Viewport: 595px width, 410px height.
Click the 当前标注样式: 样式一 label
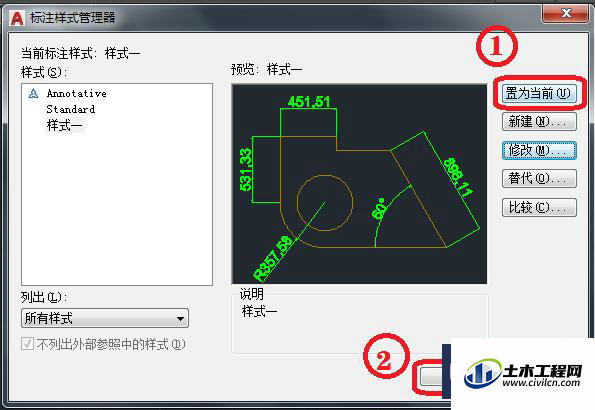[x=80, y=54]
